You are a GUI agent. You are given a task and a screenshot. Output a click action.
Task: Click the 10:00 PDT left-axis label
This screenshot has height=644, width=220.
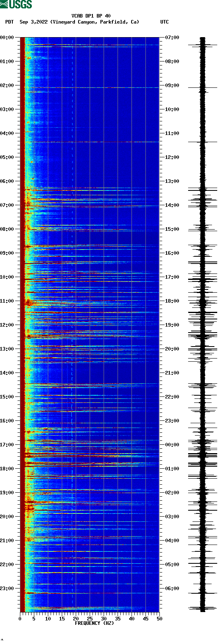click(7, 277)
